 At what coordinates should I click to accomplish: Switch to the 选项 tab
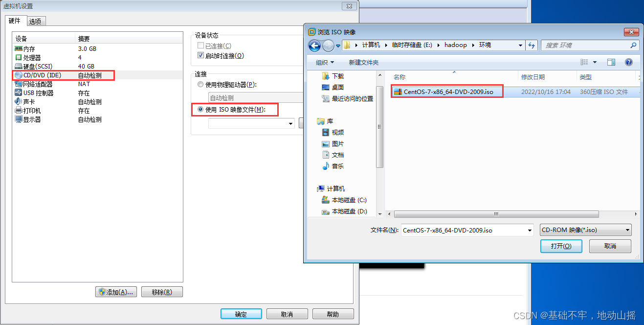click(35, 22)
